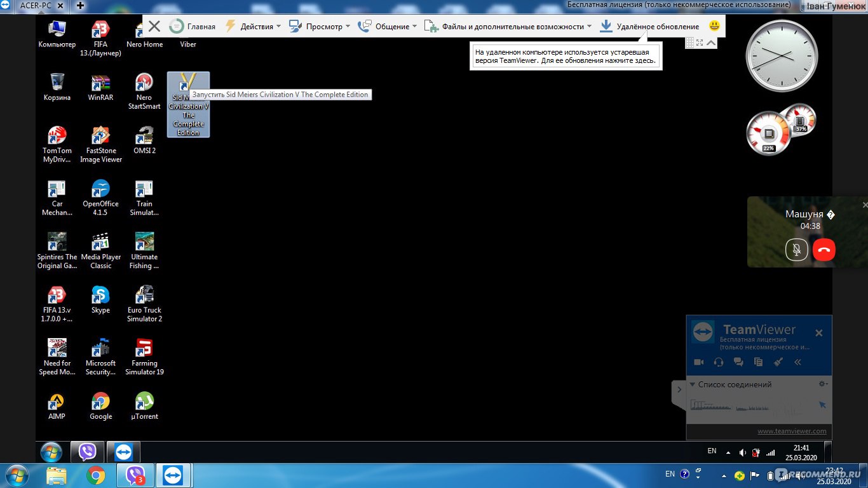Close the TeamViewer session panel
This screenshot has height=488, width=868.
pyautogui.click(x=819, y=333)
